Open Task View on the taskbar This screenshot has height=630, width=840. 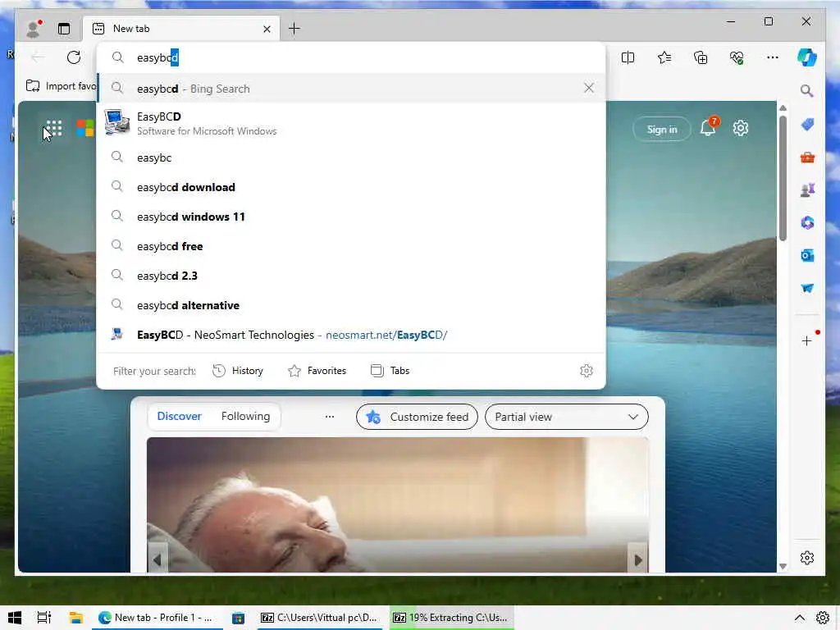click(44, 618)
